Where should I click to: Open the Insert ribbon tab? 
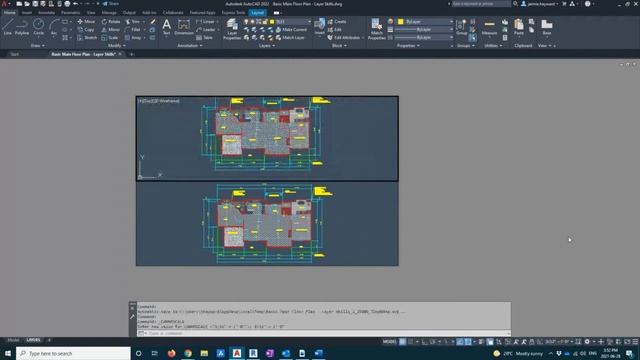tap(27, 13)
